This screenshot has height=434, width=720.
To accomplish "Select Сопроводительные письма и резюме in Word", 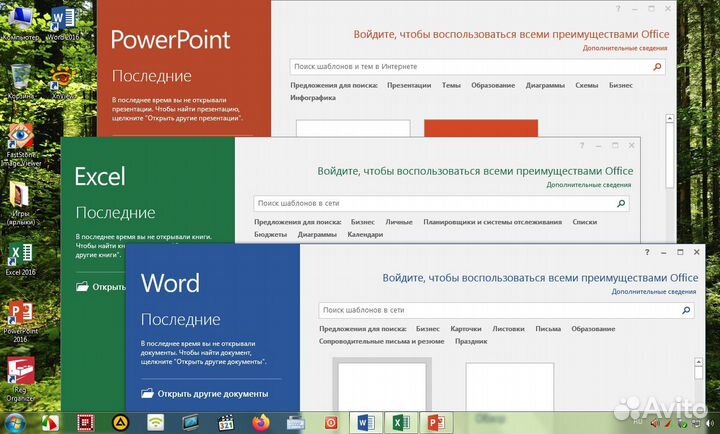I will [382, 341].
